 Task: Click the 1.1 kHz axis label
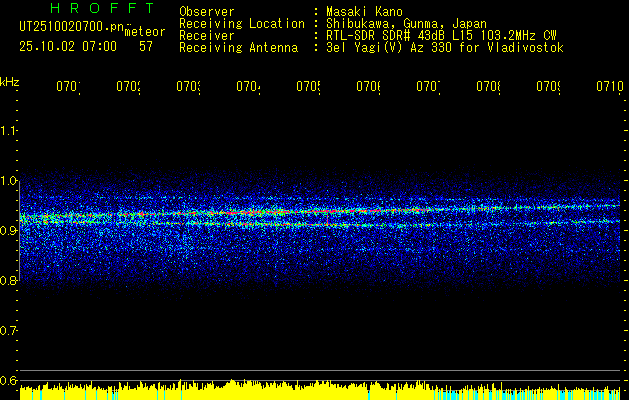coord(9,131)
